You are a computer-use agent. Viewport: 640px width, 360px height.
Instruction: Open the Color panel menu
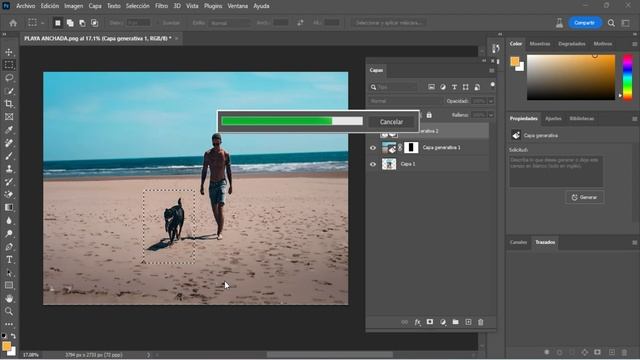[x=635, y=44]
